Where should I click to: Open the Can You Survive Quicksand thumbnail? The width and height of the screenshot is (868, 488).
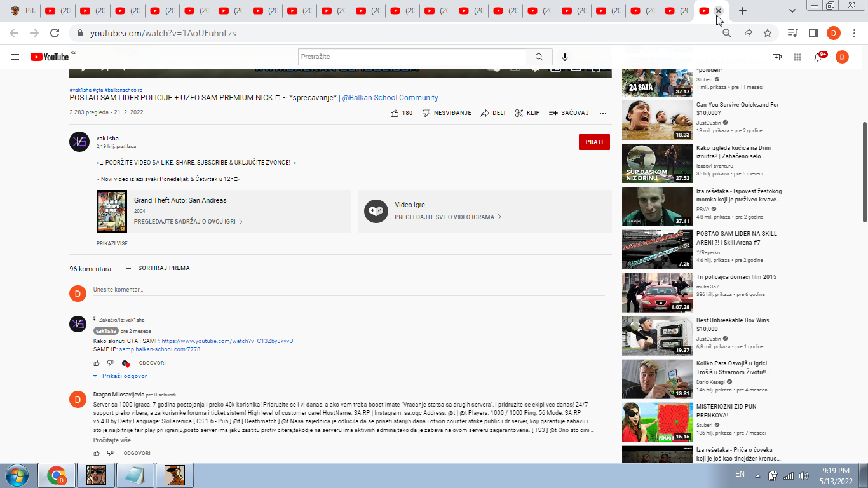(x=657, y=119)
